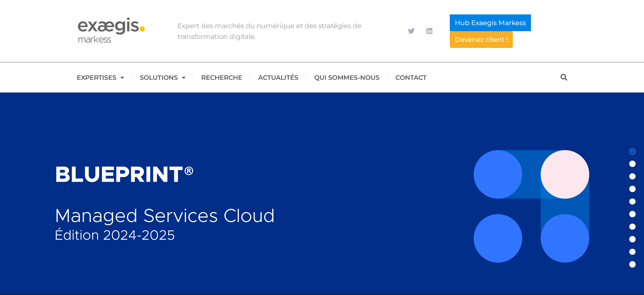Viewport: 644px width, 295px height.
Task: Open the Twitter profile icon
Action: (411, 31)
